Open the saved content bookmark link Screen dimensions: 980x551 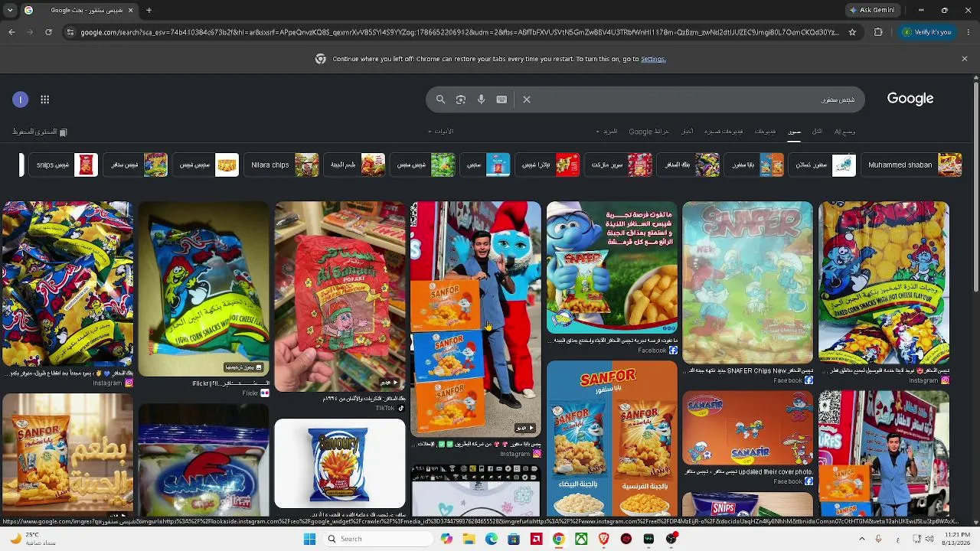pyautogui.click(x=40, y=132)
